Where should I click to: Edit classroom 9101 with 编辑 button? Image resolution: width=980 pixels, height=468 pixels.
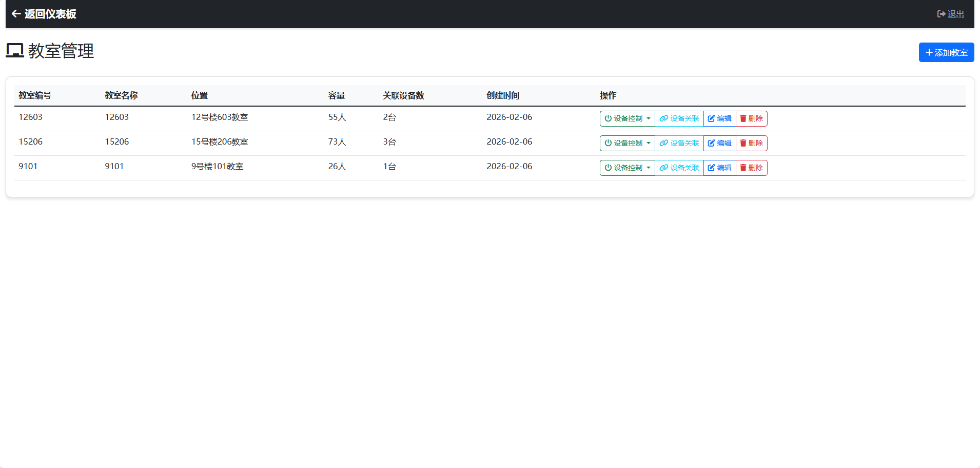pyautogui.click(x=720, y=168)
